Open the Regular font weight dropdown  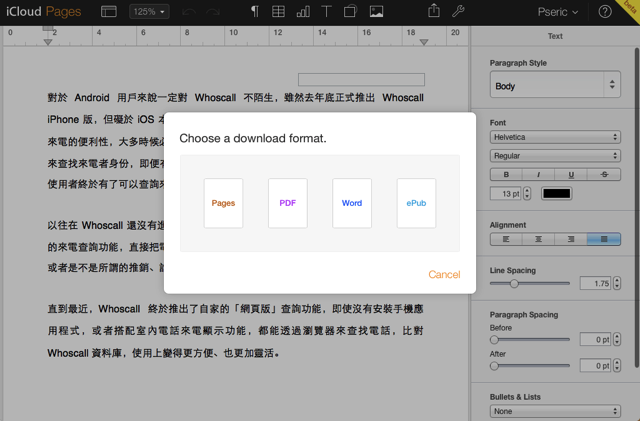tap(555, 156)
